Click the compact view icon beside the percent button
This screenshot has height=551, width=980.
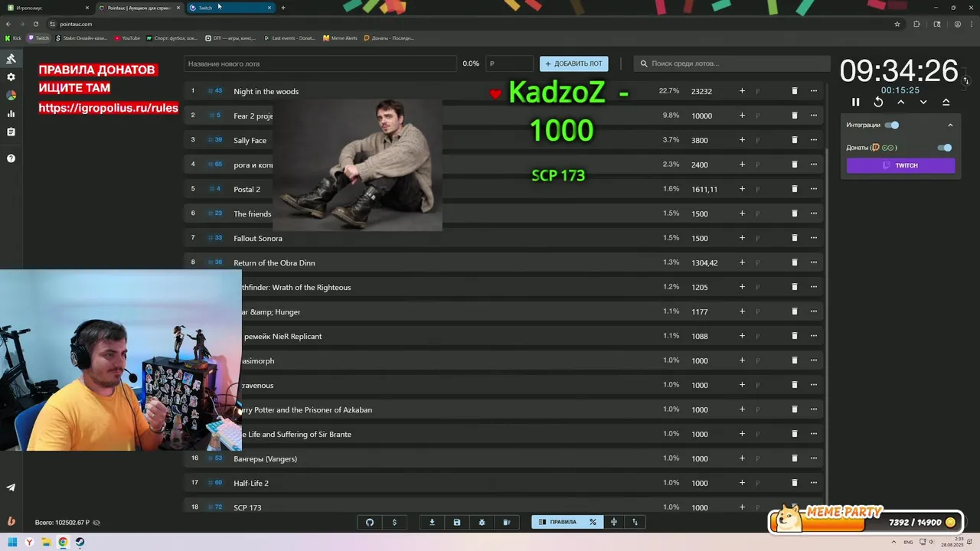(613, 522)
